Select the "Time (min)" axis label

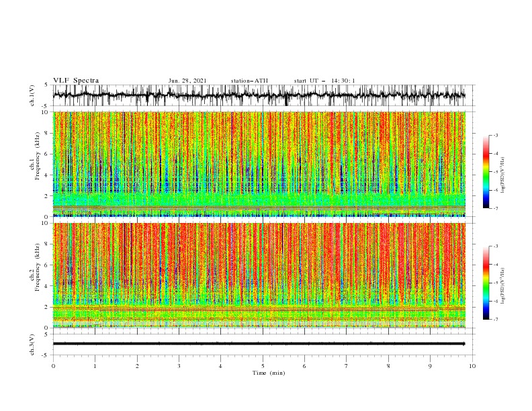click(x=269, y=373)
